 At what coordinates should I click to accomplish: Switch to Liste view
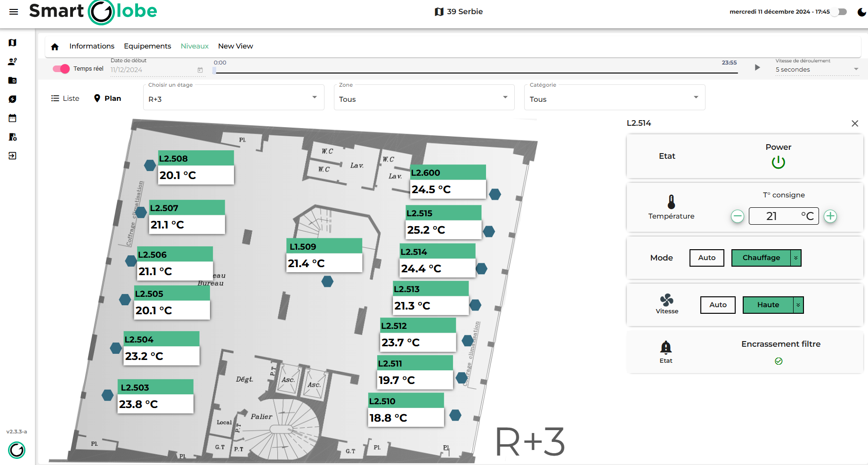(65, 98)
